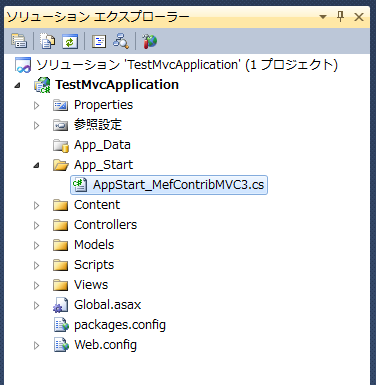Click ASP.NET Configuration globe icon
The width and height of the screenshot is (376, 385).
point(149,41)
